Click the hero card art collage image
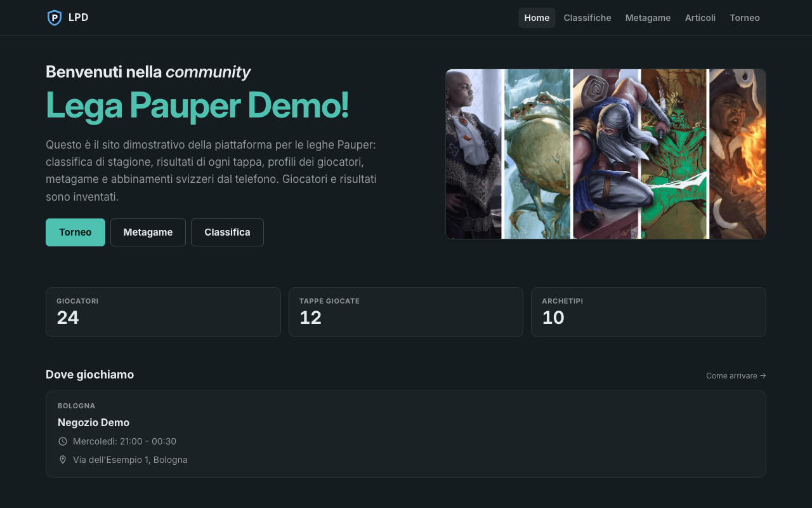 coord(606,154)
